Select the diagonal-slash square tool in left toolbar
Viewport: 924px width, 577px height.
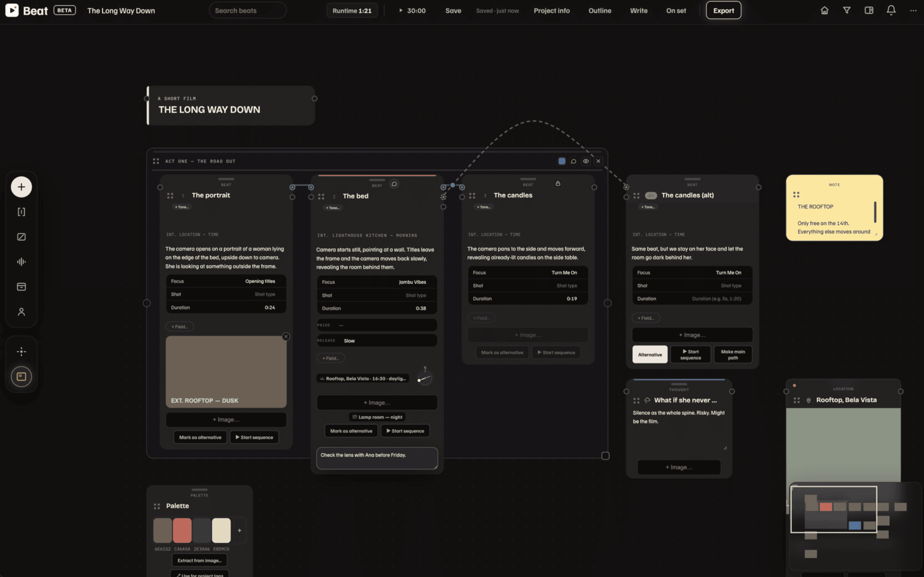coord(21,237)
